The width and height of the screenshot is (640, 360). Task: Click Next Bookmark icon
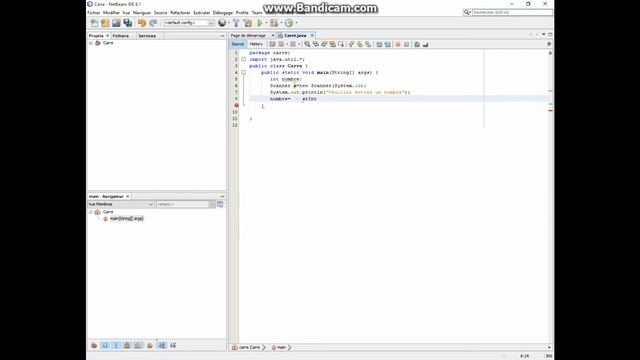tap(360, 44)
